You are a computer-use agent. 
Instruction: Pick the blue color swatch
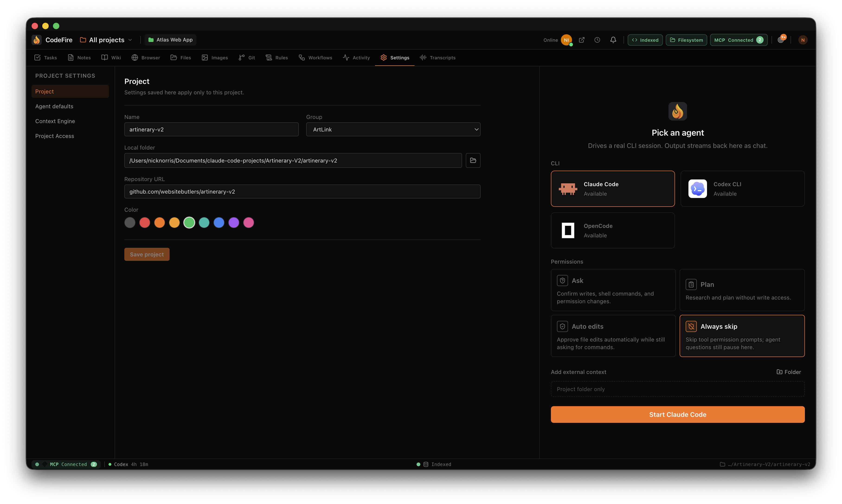(219, 223)
